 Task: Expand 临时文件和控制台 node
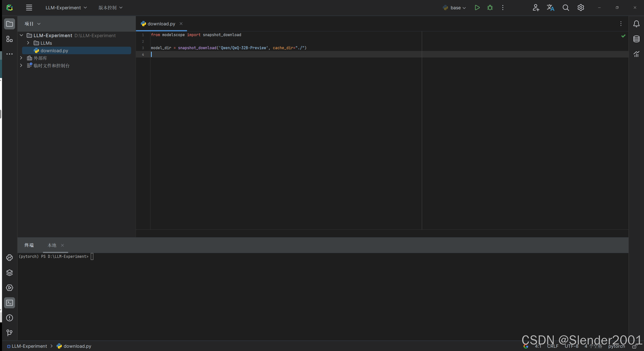(21, 66)
